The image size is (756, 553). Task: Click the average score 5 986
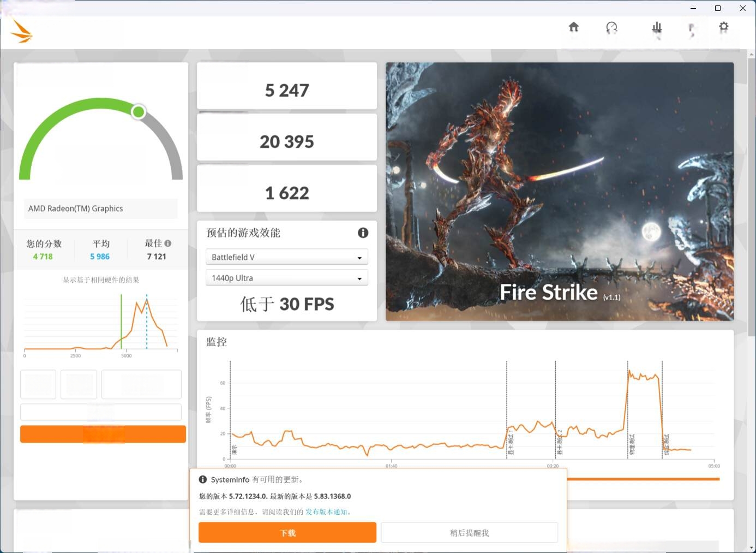tap(100, 257)
